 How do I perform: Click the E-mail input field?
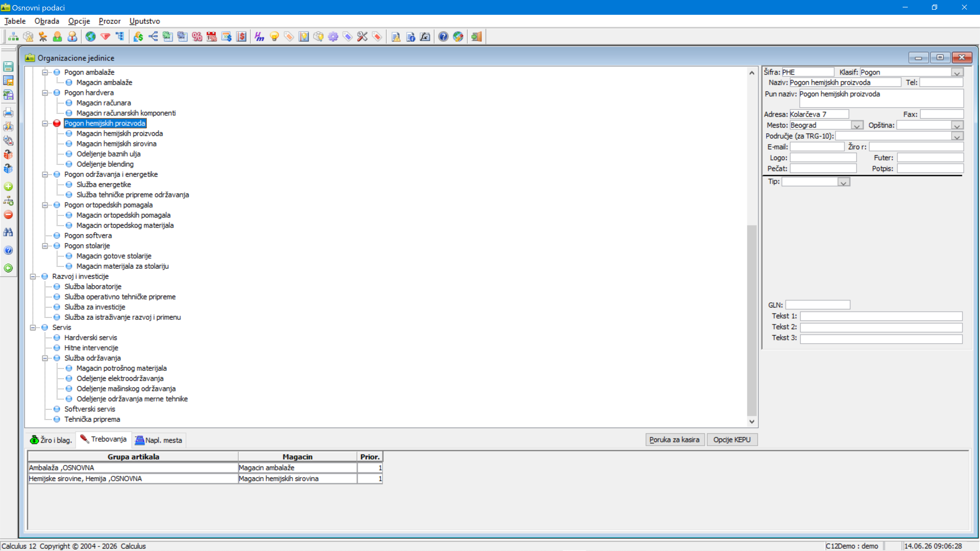(817, 147)
